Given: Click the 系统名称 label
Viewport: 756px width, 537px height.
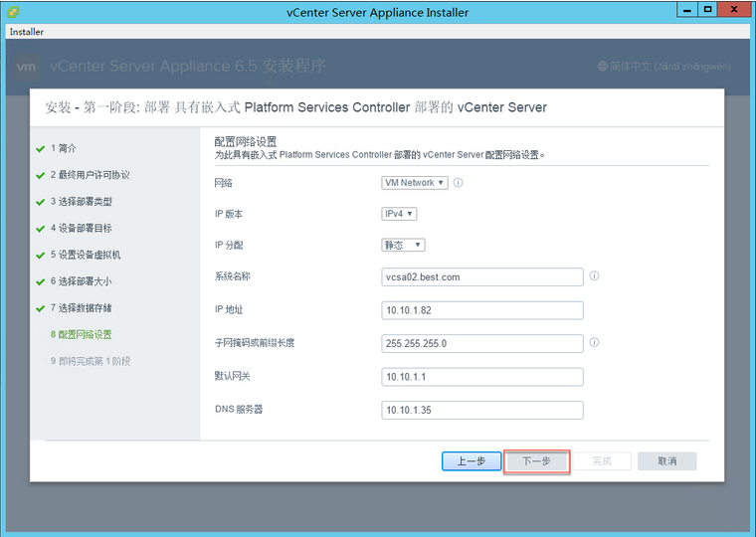Looking at the screenshot, I should [233, 276].
